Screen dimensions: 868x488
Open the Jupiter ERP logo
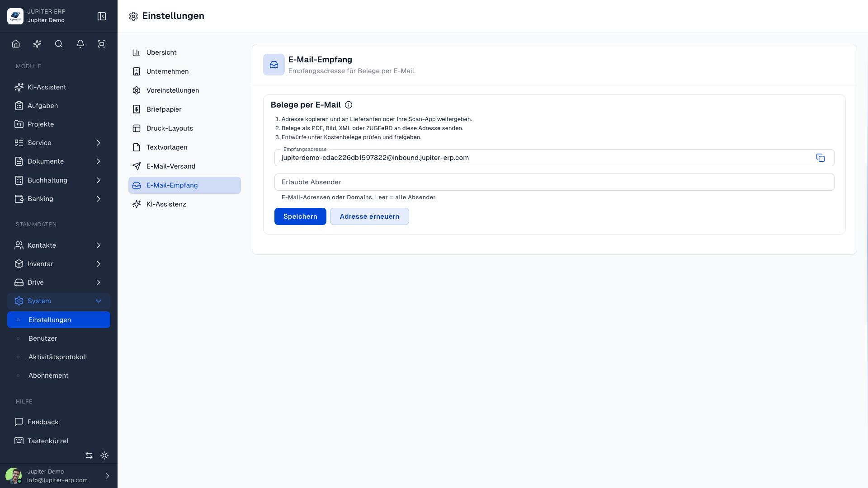pos(15,16)
